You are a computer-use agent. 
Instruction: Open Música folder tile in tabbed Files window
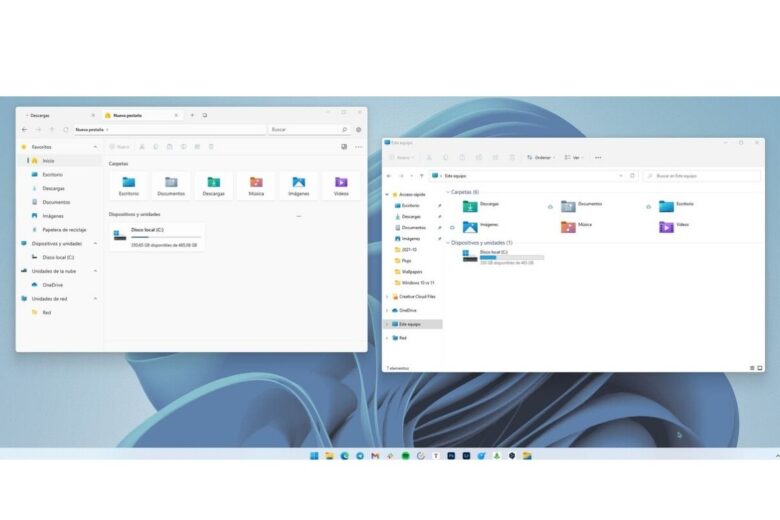coord(256,186)
